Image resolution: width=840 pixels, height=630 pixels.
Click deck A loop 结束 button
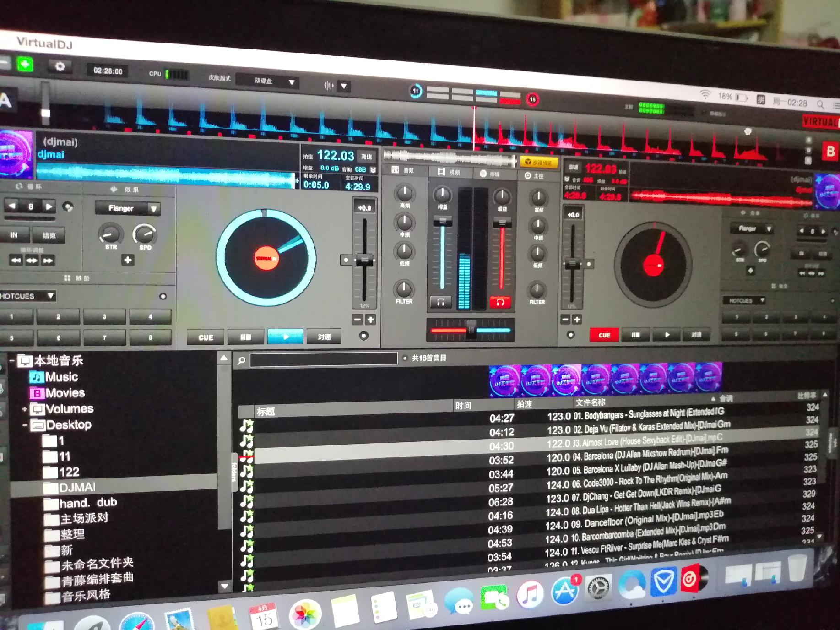pos(49,236)
